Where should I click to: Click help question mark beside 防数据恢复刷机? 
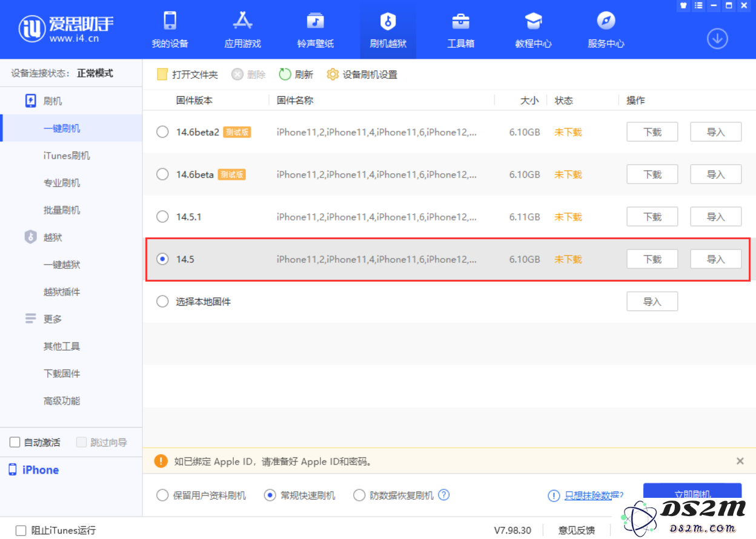tap(444, 495)
